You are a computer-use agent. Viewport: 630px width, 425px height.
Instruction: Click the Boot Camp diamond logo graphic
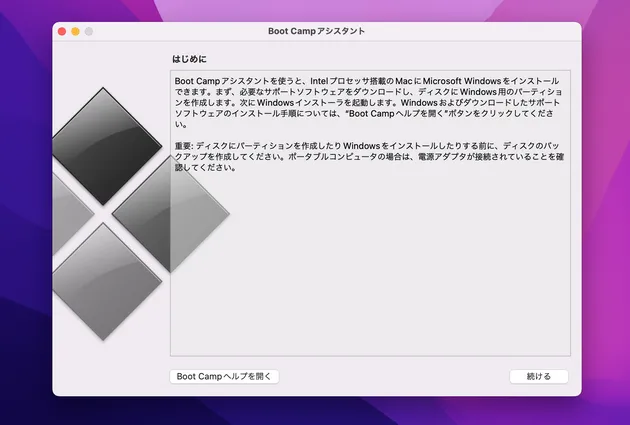tap(141, 214)
